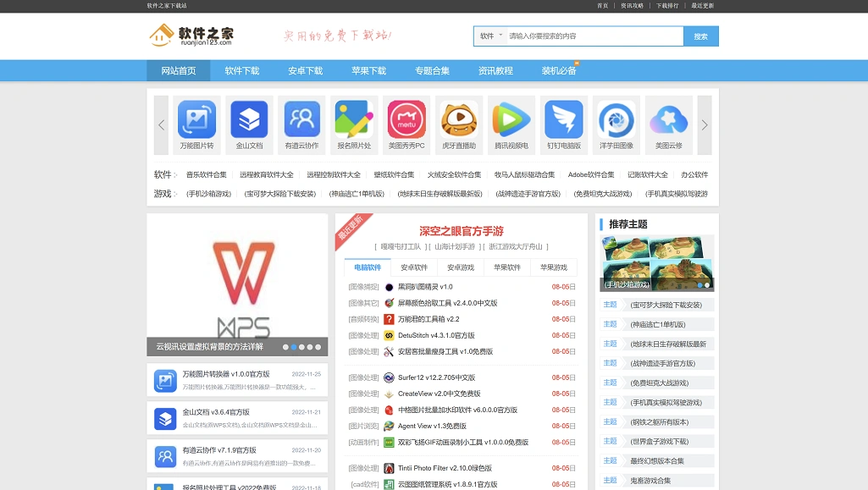
Task: Select the second banner carousel dot
Action: coord(295,346)
